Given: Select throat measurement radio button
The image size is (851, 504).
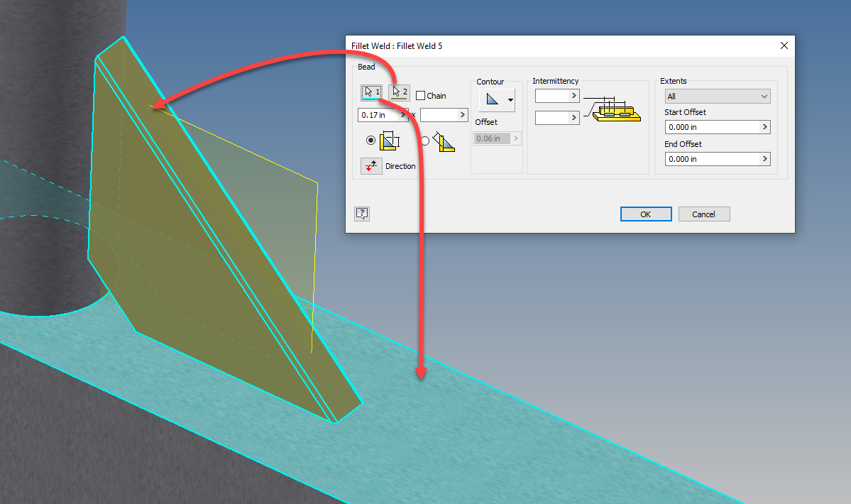Looking at the screenshot, I should pos(425,141).
